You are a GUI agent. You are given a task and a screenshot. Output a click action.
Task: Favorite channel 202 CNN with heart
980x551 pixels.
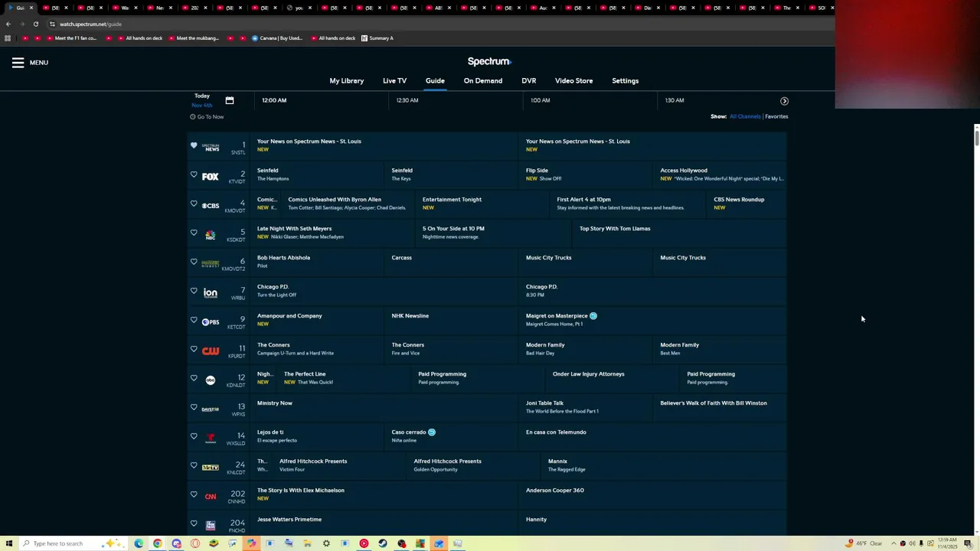click(x=194, y=494)
